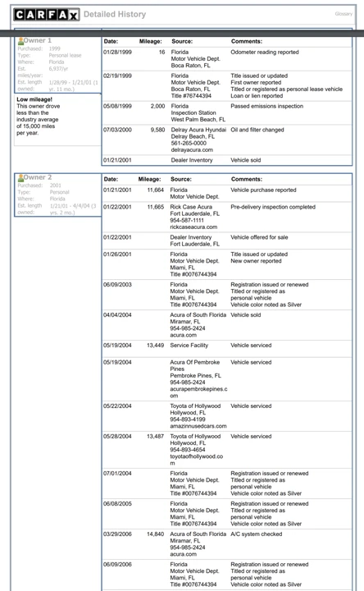The image size is (364, 591).
Task: Select the 'Low mileage!' heading
Action: pyautogui.click(x=34, y=99)
